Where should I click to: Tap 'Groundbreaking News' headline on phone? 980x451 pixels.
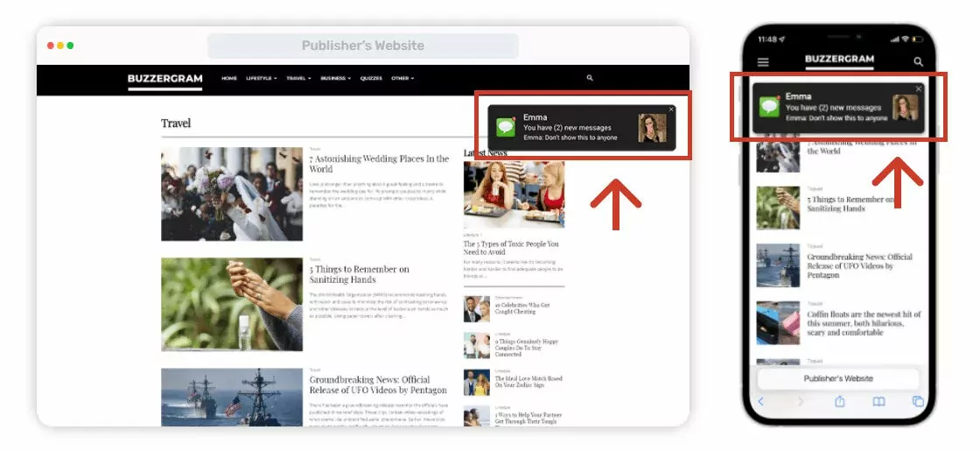(x=859, y=266)
